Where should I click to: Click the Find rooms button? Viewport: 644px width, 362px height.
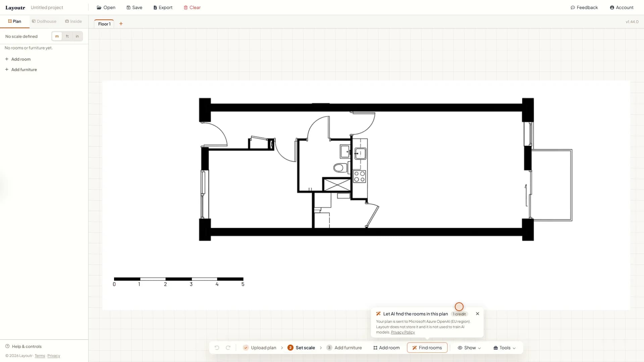[x=427, y=348]
